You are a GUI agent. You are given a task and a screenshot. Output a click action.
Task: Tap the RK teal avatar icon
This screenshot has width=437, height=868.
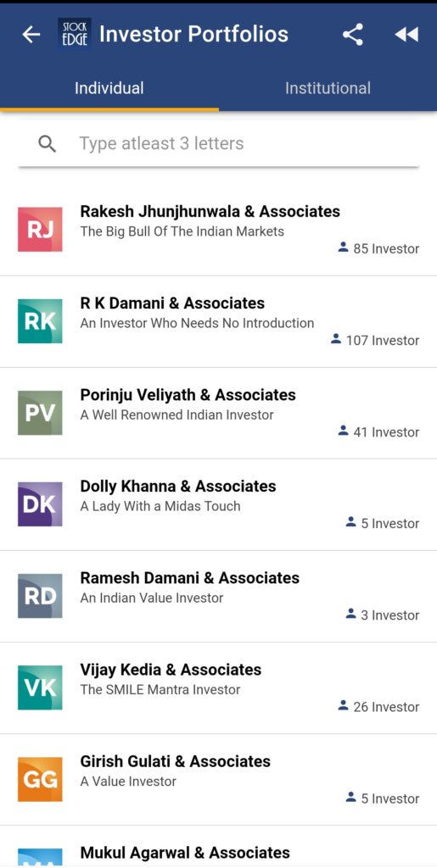pos(40,321)
